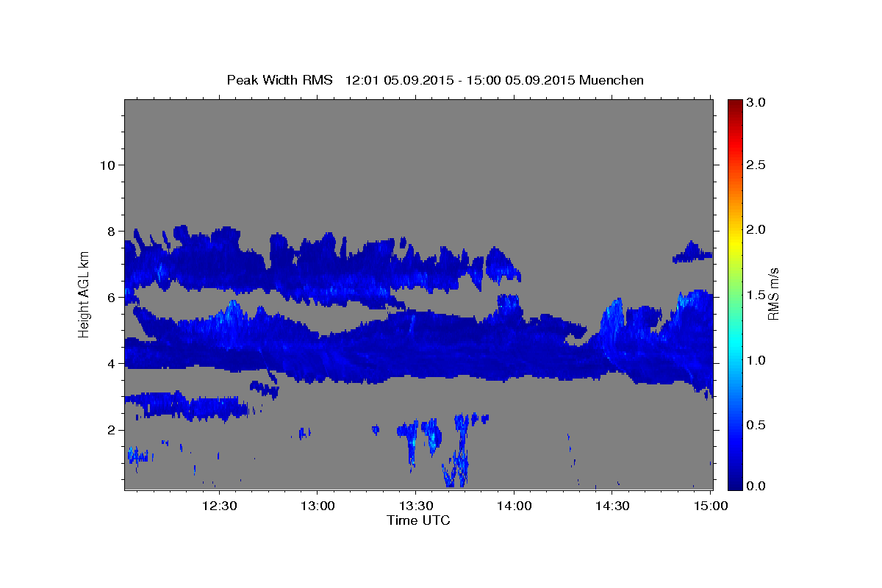Click the small cloud patch near 15:00 at 7 km
Viewport: 882px width, 588px height.
tap(692, 253)
